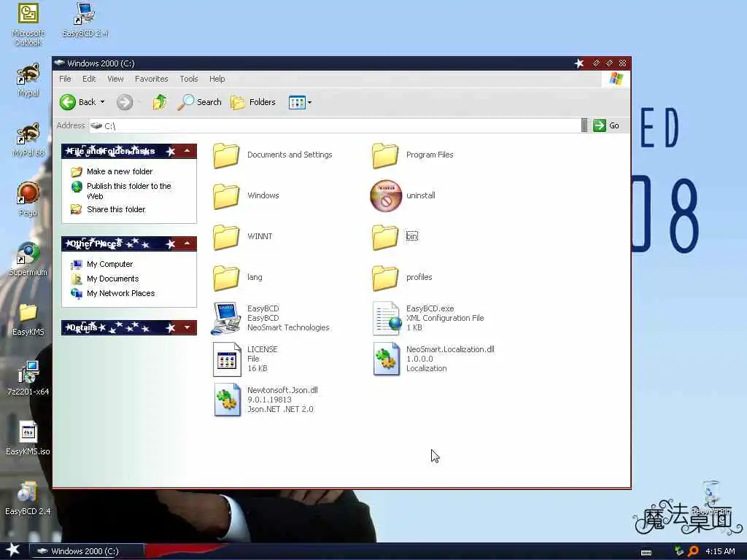The width and height of the screenshot is (747, 560).
Task: Click the Search toolbar button
Action: [199, 102]
